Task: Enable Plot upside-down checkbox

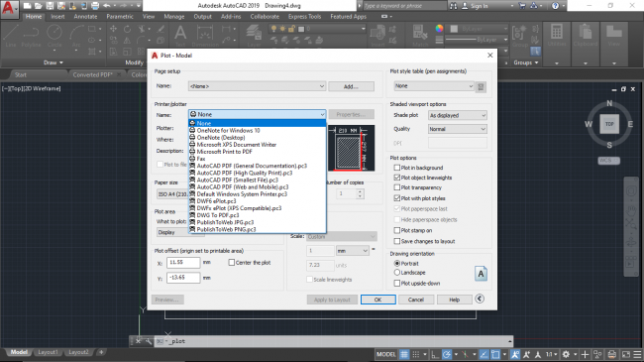Action: tap(396, 283)
